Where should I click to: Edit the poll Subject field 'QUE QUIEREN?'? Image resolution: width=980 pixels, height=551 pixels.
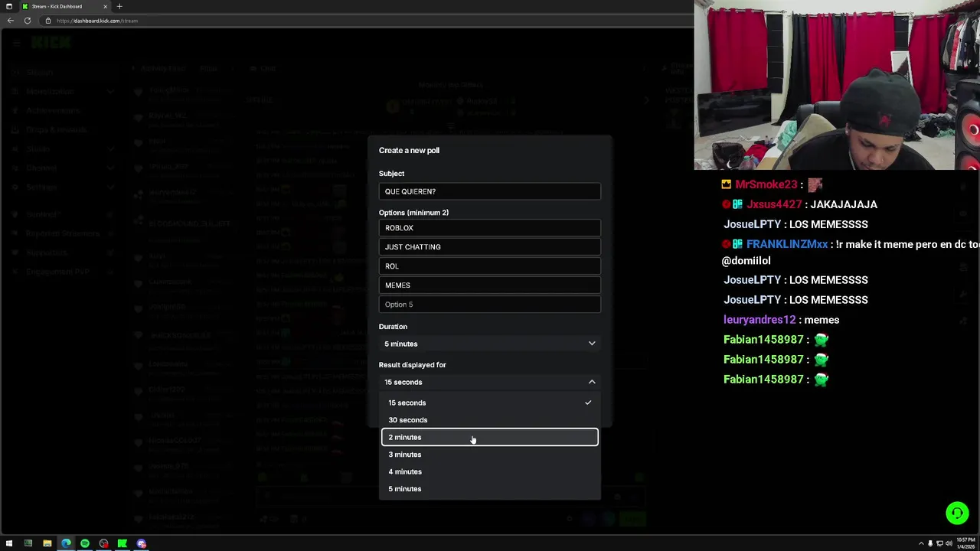490,191
